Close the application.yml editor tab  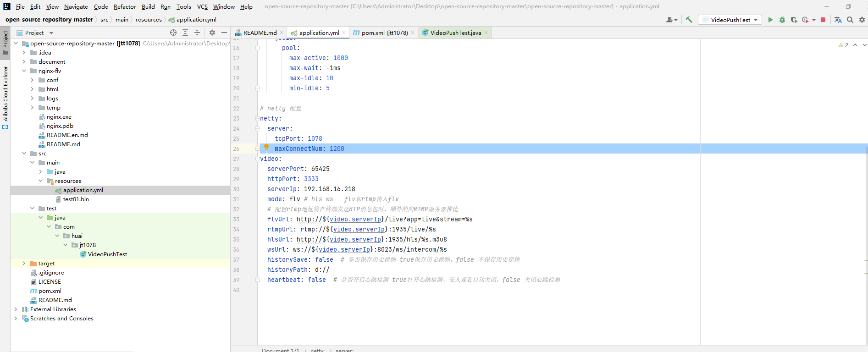click(x=344, y=33)
